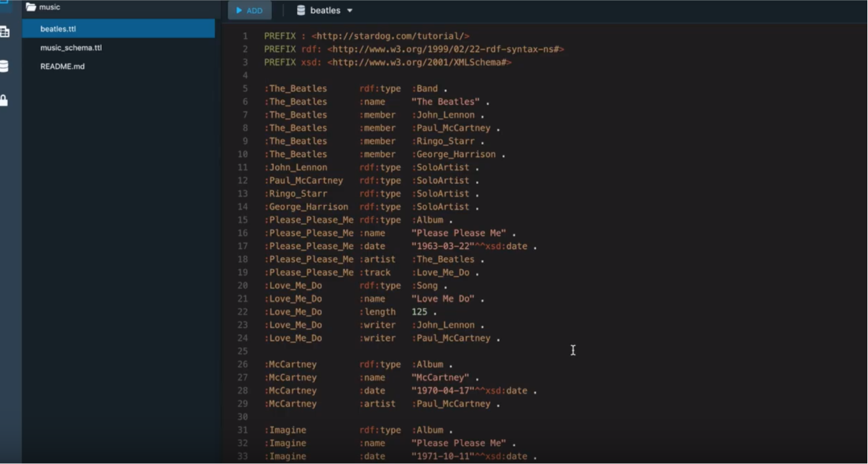The image size is (868, 464).
Task: Click :Paul_McCartney subject on line 12
Action: tap(304, 181)
